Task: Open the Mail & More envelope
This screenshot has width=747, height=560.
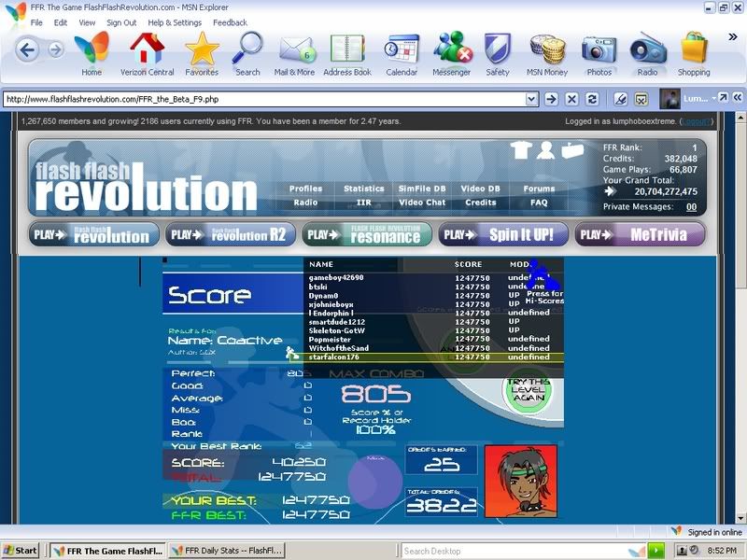Action: 294,52
